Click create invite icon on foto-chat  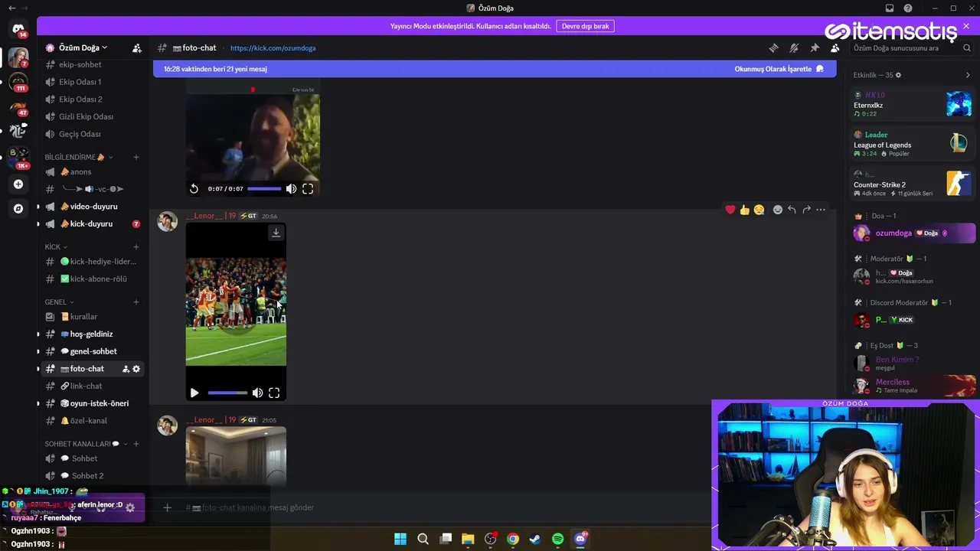[x=126, y=369]
